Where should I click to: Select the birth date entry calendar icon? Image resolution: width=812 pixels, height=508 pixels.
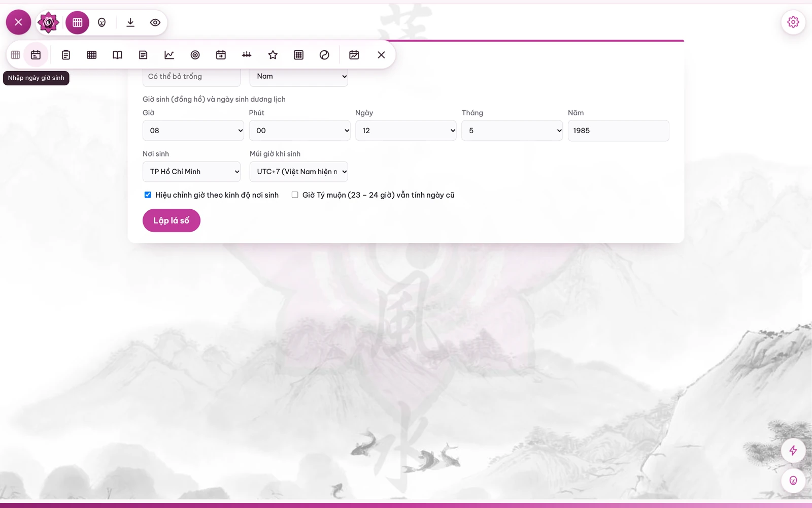[x=36, y=55]
